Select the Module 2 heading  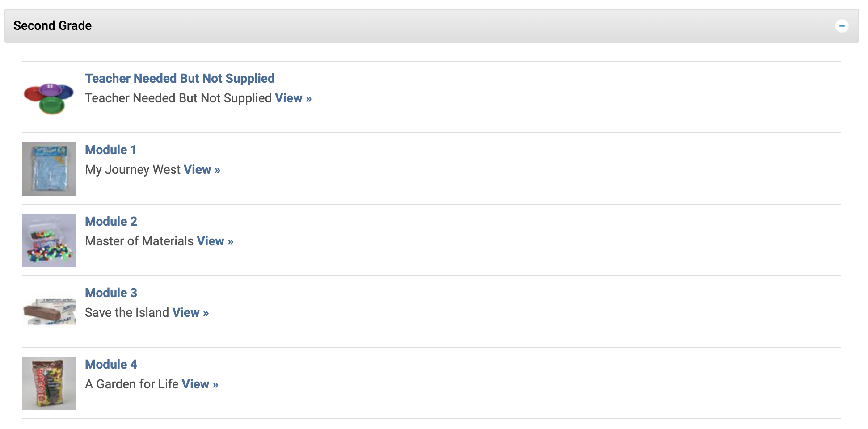111,221
